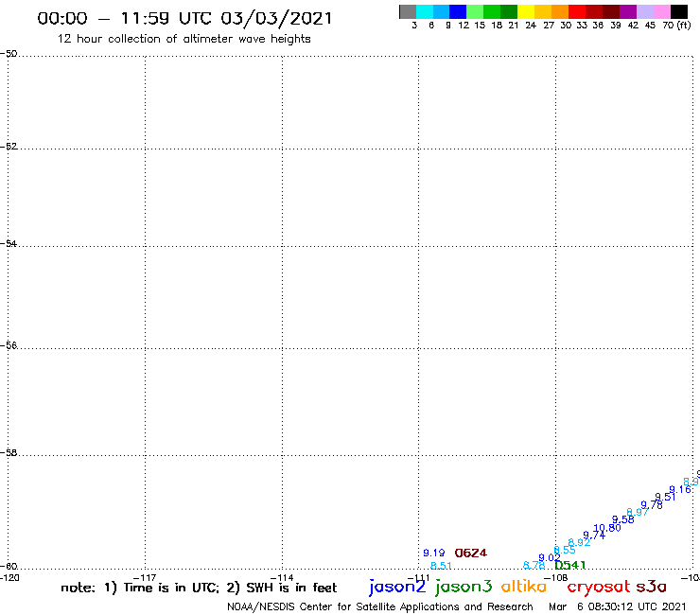Click the '00:00 – 11:59 UTC 03/03/2021' title

[x=184, y=19]
